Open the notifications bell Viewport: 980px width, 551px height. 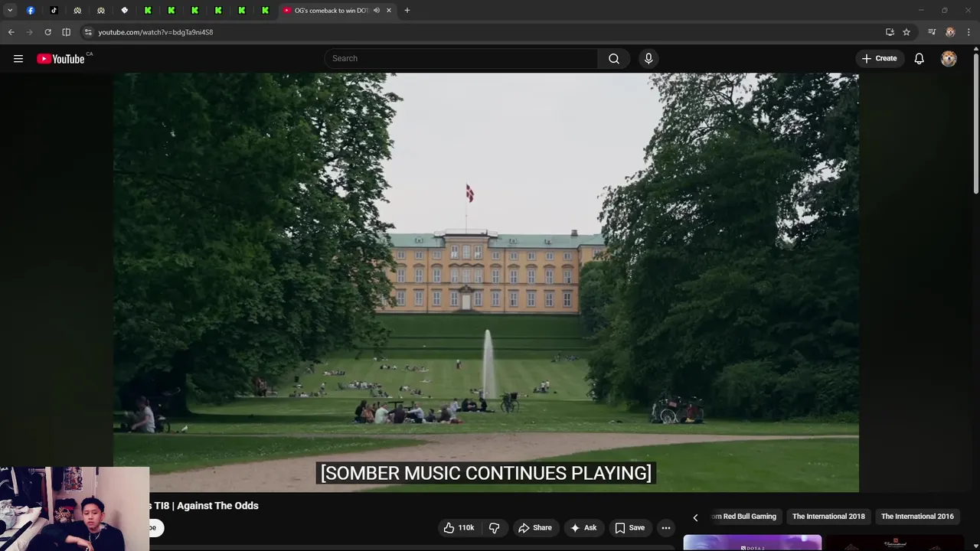[919, 59]
